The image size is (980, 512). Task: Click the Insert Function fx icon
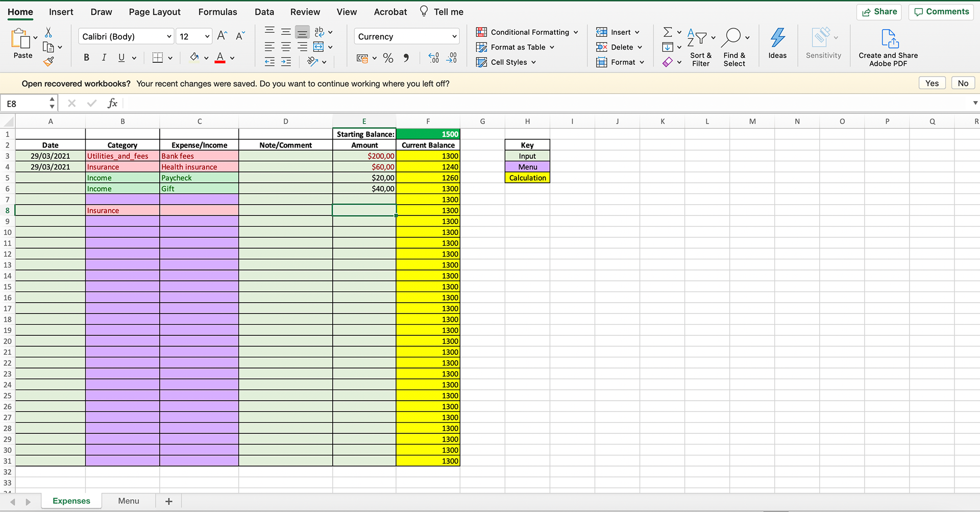[x=113, y=103]
